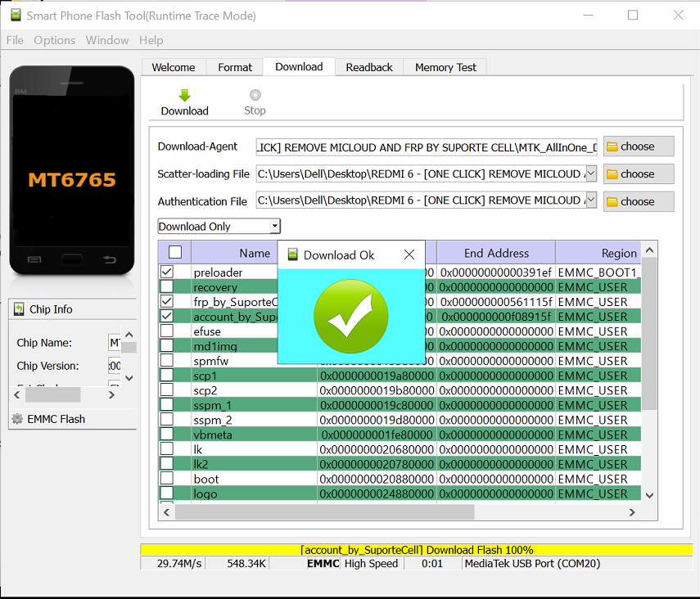Switch to the Welcome tab
The image size is (700, 599).
click(174, 67)
